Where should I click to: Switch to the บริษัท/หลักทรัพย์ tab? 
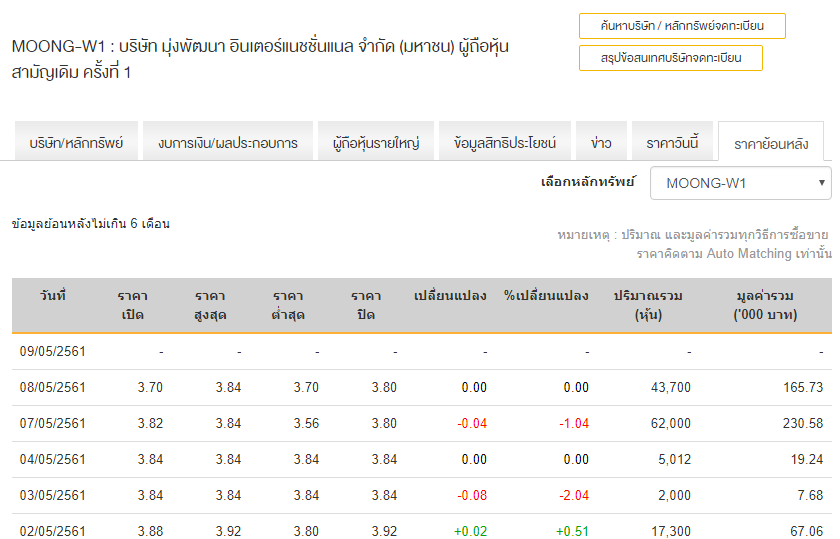pos(76,142)
